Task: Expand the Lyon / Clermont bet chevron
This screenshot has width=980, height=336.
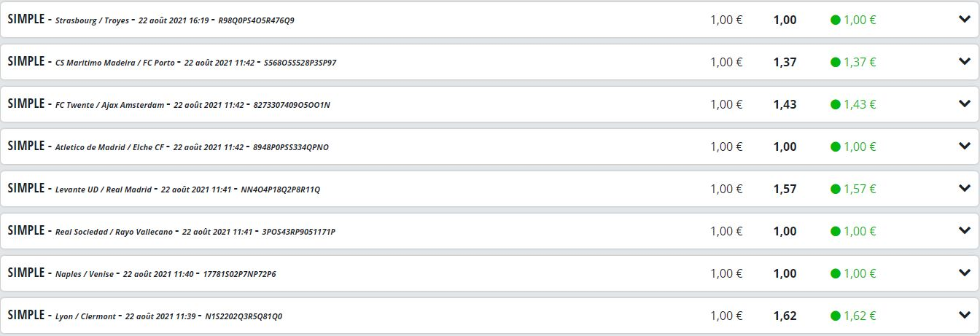Action: coord(964,316)
